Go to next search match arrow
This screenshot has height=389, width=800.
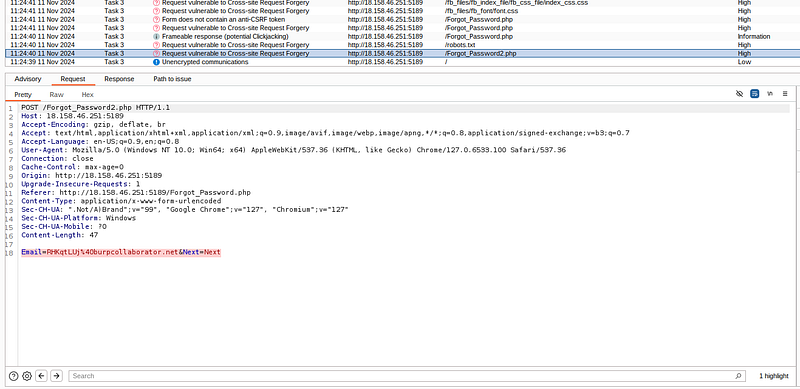[57, 376]
